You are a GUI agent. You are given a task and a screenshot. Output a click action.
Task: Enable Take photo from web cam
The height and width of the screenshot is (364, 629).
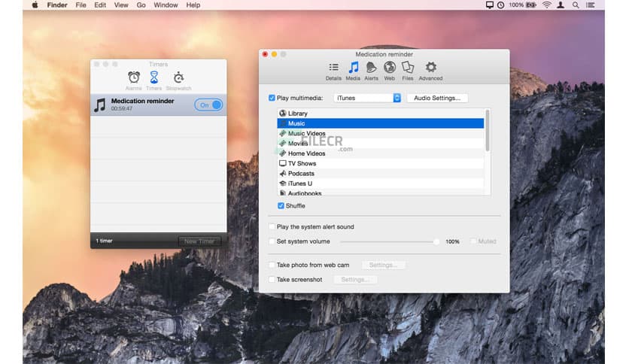click(x=272, y=265)
